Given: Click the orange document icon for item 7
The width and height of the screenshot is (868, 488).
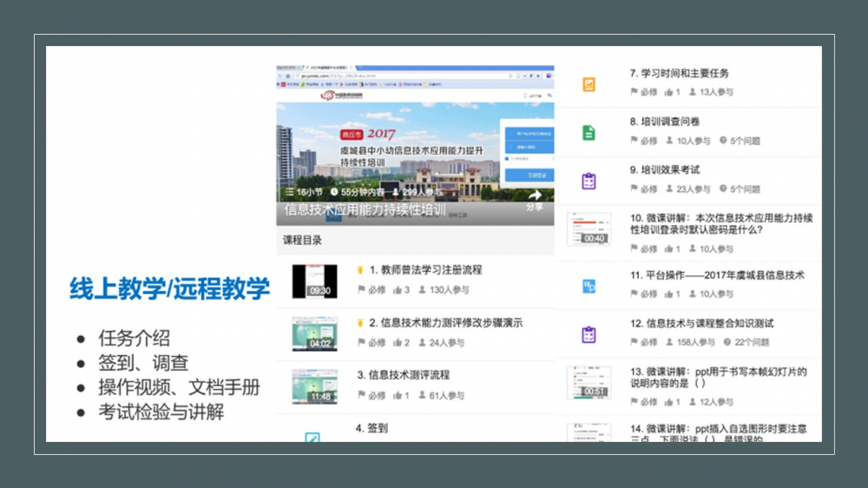Looking at the screenshot, I should (x=589, y=84).
